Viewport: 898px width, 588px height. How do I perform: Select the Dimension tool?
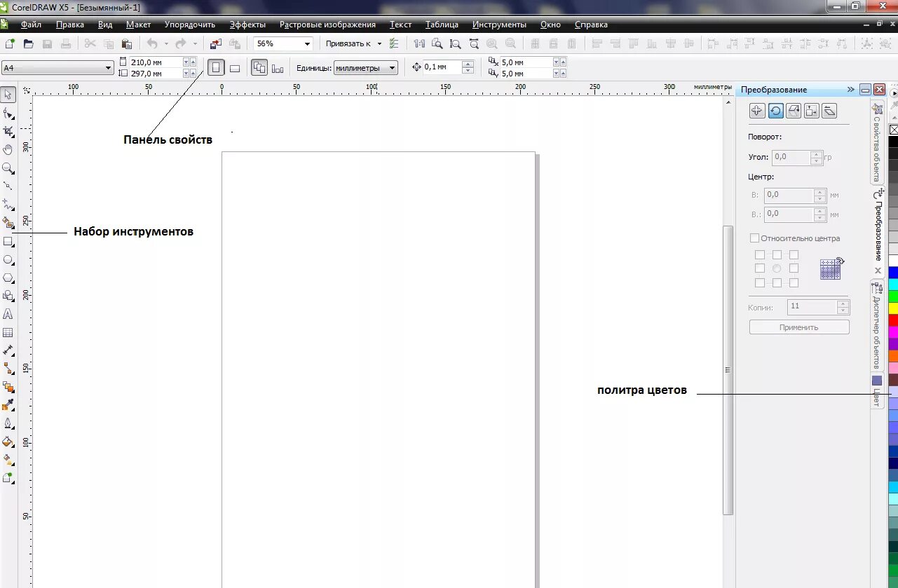pyautogui.click(x=8, y=350)
